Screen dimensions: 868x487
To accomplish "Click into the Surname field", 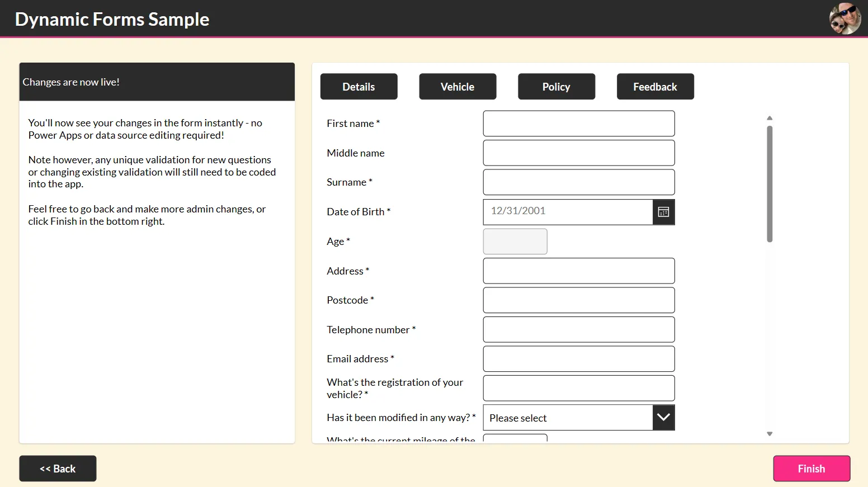I will point(579,182).
